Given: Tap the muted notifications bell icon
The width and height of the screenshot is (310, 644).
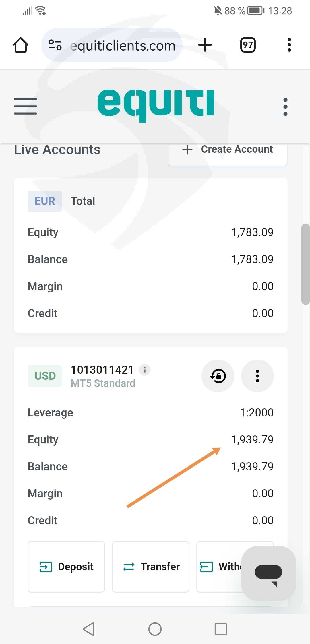Looking at the screenshot, I should click(x=218, y=11).
